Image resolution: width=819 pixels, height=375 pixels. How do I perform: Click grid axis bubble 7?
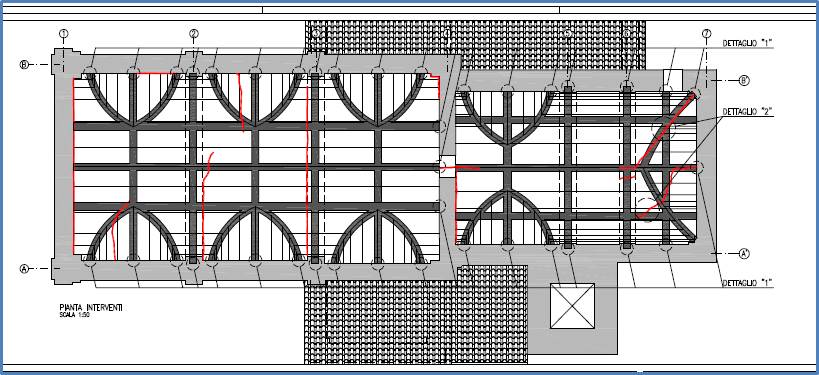point(707,34)
